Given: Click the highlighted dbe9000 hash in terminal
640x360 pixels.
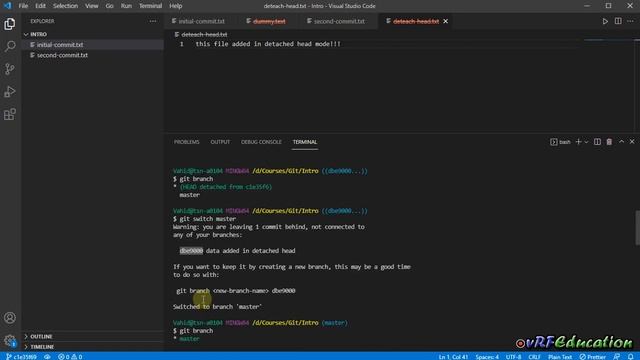Looking at the screenshot, I should (191, 251).
